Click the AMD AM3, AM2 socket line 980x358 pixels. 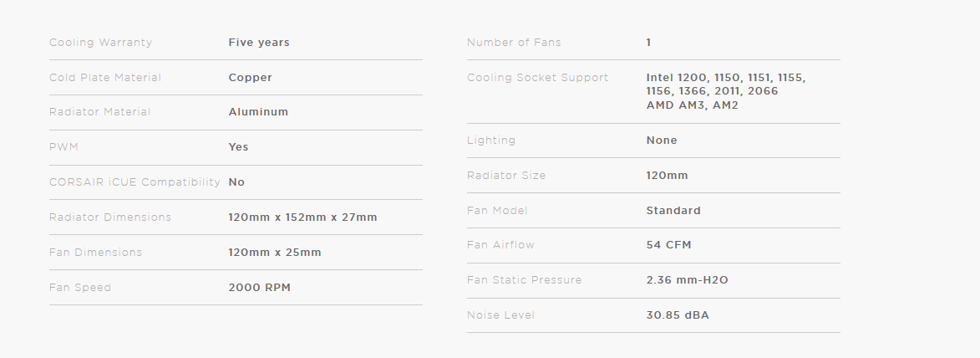click(x=692, y=105)
